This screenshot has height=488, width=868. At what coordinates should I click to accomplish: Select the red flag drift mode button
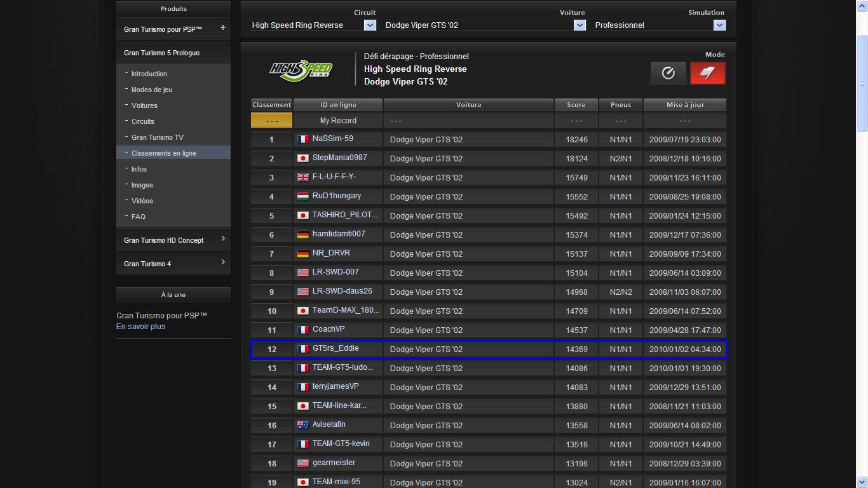coord(707,73)
